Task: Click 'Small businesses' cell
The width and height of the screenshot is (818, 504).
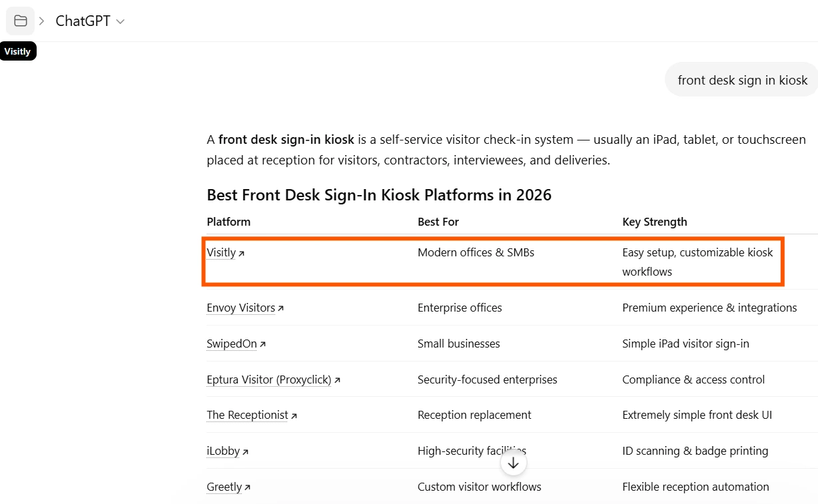Action: [x=459, y=344]
